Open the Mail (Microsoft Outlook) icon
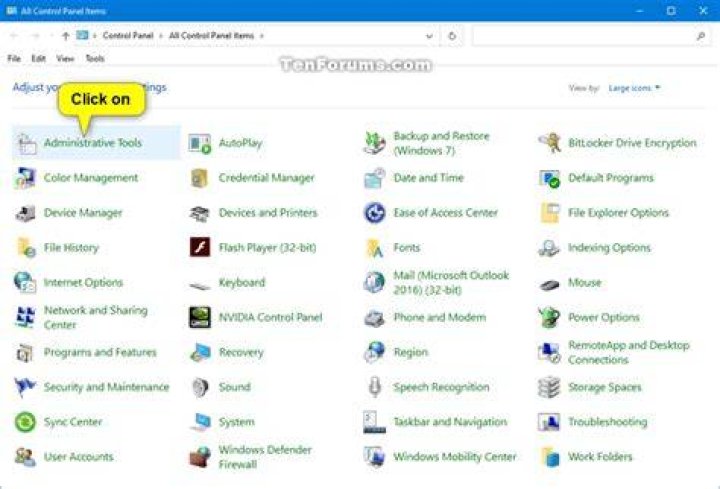Screen dimensions: 720x489 pos(375,282)
